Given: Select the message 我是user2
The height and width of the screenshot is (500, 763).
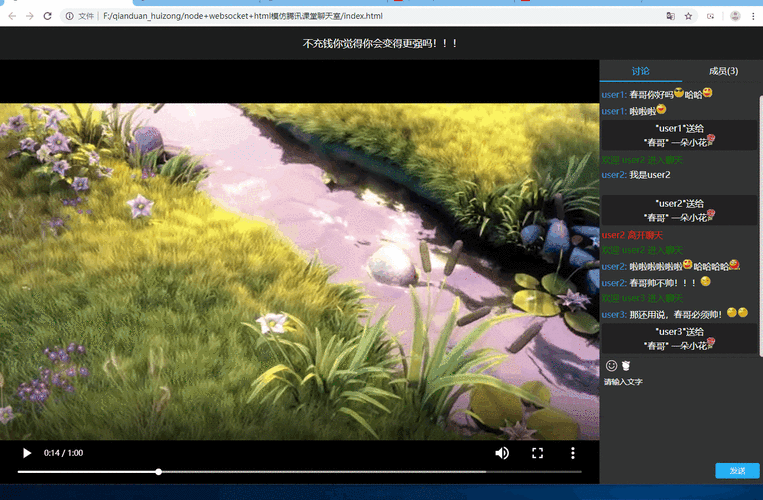Looking at the screenshot, I should pyautogui.click(x=649, y=175).
